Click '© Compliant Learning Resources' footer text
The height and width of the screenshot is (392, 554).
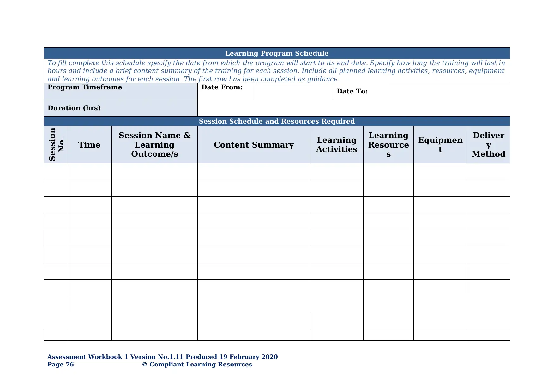[x=197, y=365]
